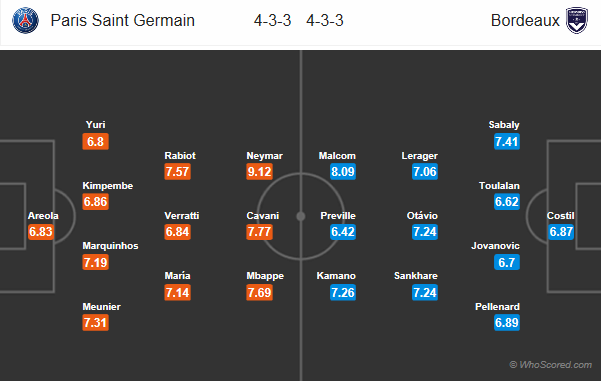Viewport: 601px width, 381px height.
Task: Open Rabiot player name link
Action: pos(180,156)
